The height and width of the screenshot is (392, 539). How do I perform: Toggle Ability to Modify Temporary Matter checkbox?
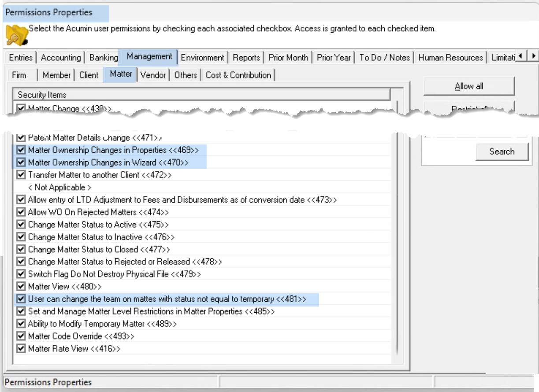coord(21,324)
